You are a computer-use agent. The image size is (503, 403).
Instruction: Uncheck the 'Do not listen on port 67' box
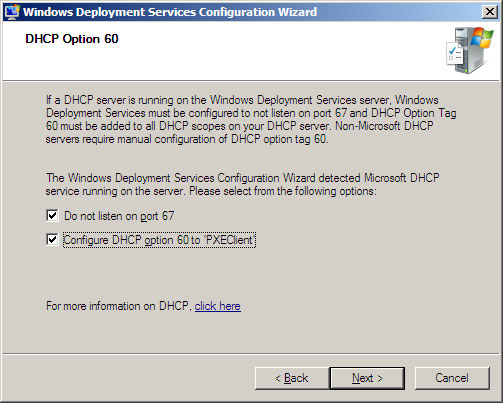[x=52, y=216]
